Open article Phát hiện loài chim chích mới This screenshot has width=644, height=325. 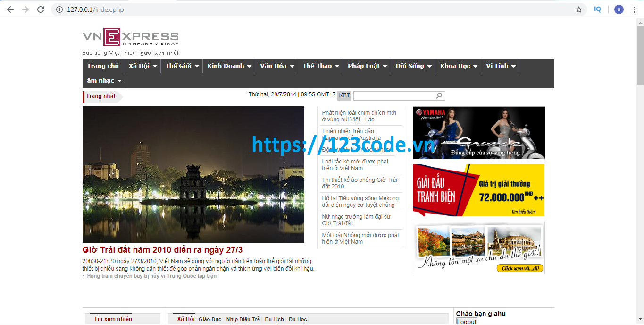click(x=358, y=116)
